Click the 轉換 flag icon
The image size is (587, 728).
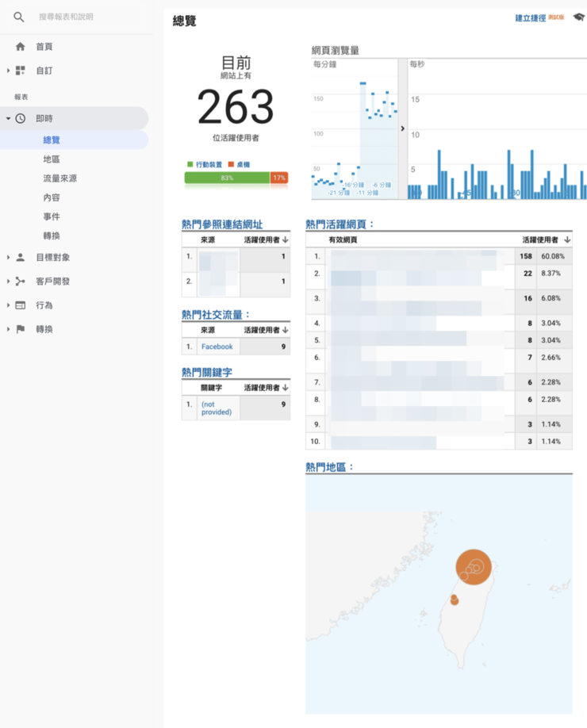click(21, 329)
